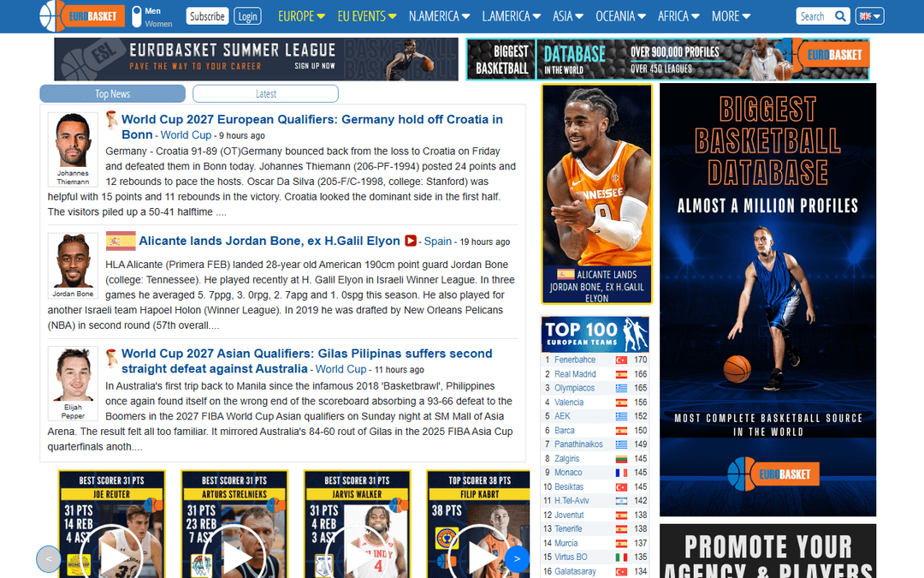Select the Top News tab
This screenshot has width=924, height=578.
[x=113, y=94]
